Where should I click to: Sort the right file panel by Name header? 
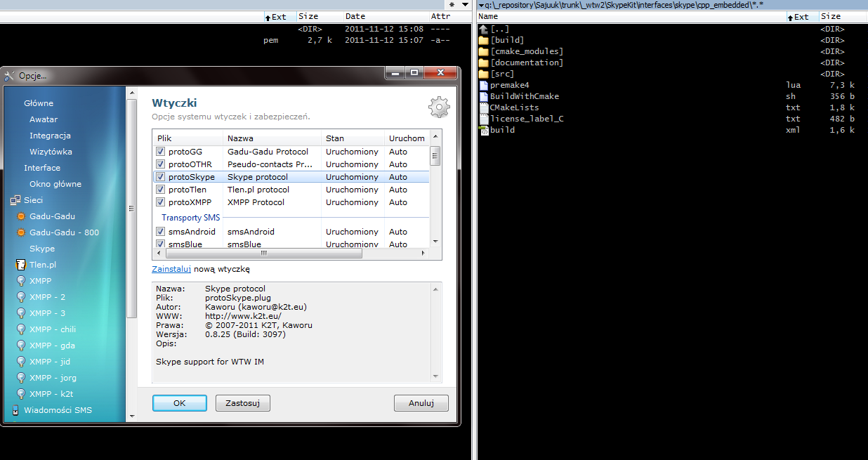(x=631, y=16)
